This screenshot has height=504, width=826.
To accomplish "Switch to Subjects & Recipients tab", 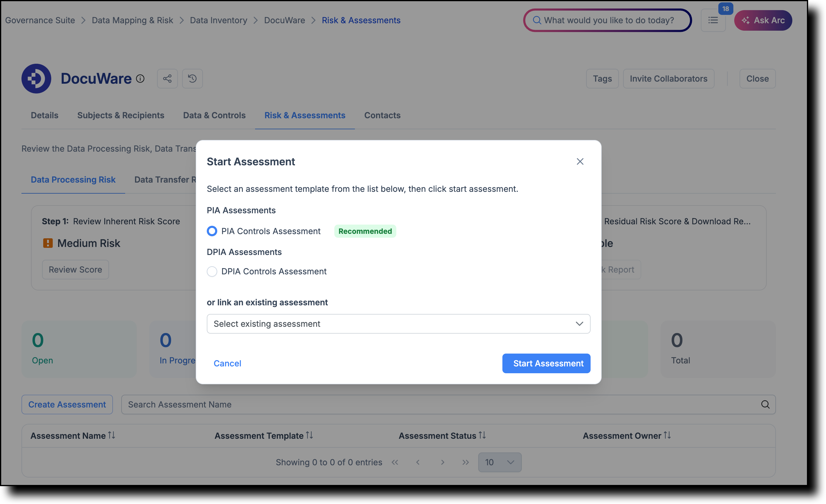I will pos(121,115).
